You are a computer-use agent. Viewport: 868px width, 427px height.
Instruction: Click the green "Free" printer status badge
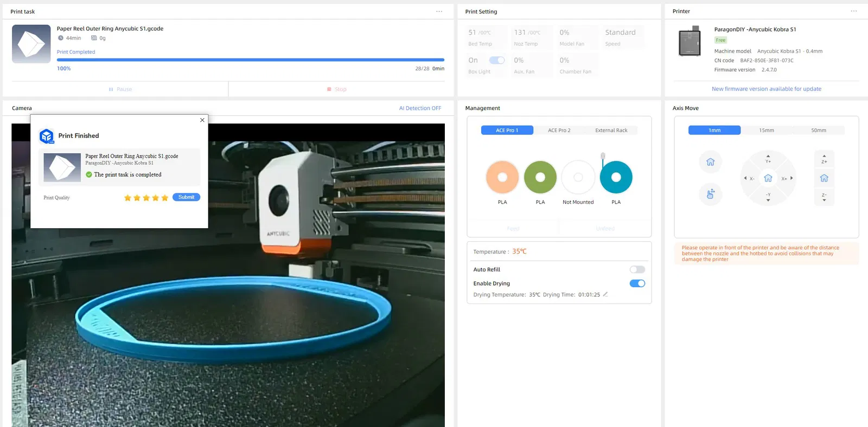point(720,40)
